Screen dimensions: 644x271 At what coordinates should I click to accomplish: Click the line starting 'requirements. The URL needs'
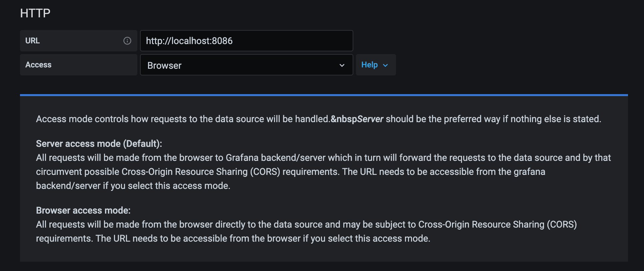[233, 238]
